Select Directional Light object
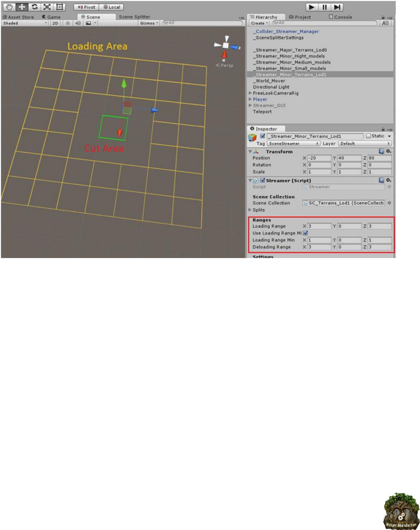 click(271, 87)
